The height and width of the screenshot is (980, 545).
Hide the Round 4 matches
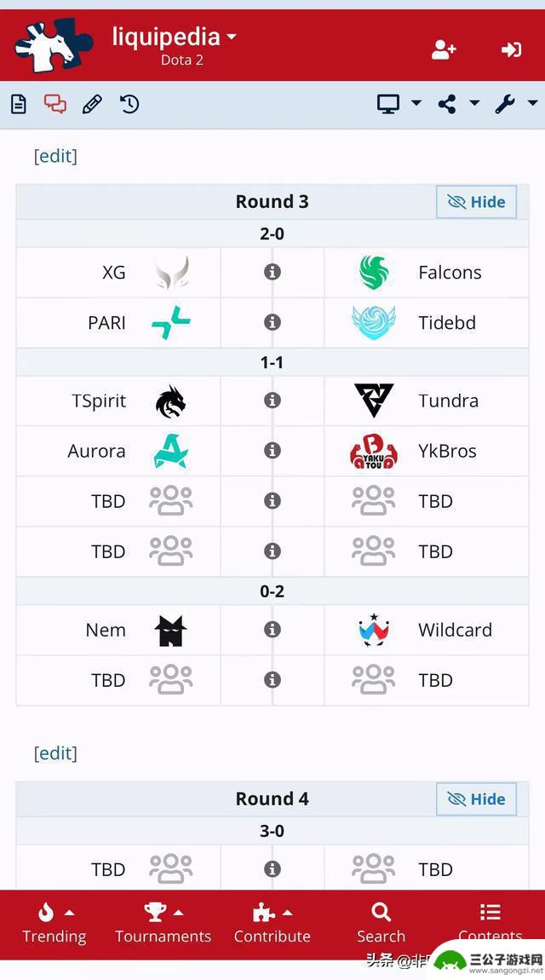(x=476, y=798)
